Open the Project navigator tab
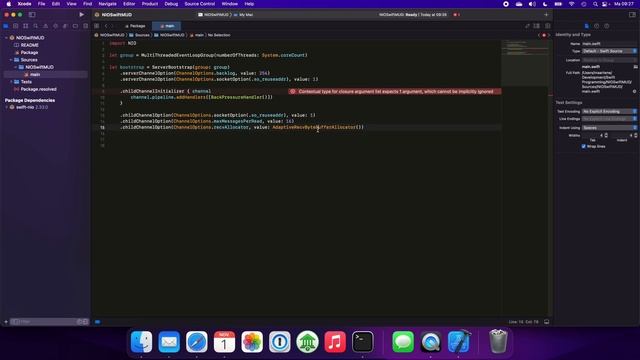Viewport: 640px width, 360px height. pos(6,26)
